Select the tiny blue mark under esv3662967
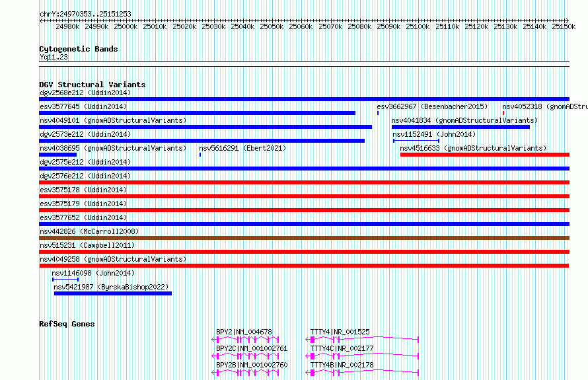The width and height of the screenshot is (588, 380). point(378,113)
